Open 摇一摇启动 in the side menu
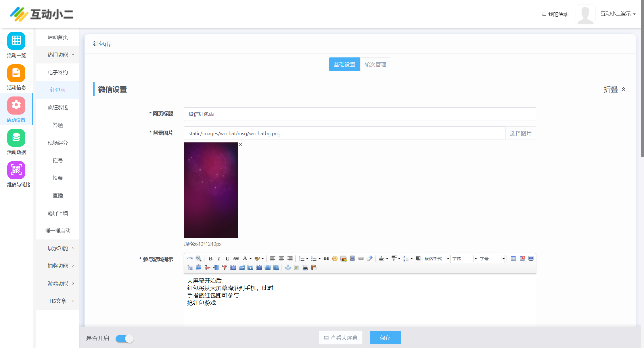Screen dimensions: 644x348 coord(58,231)
